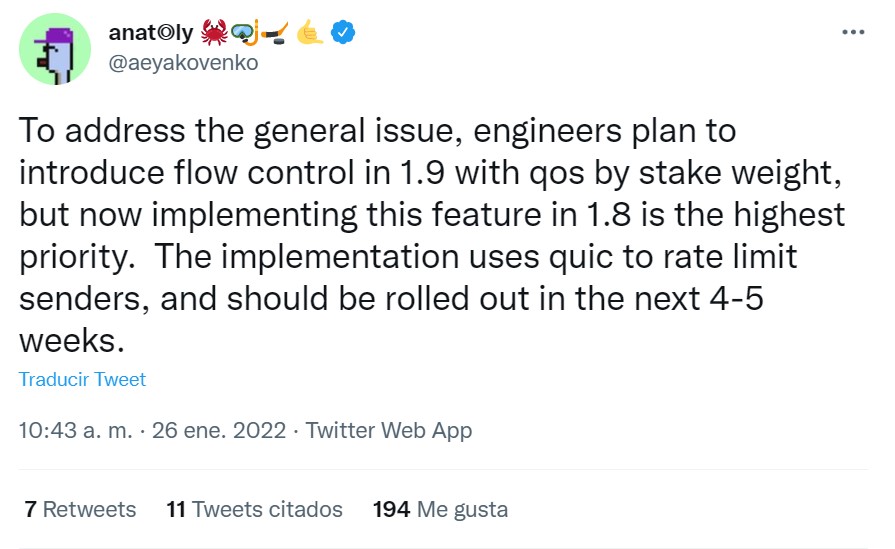Click the 26 ene. 2022 date

(x=219, y=430)
